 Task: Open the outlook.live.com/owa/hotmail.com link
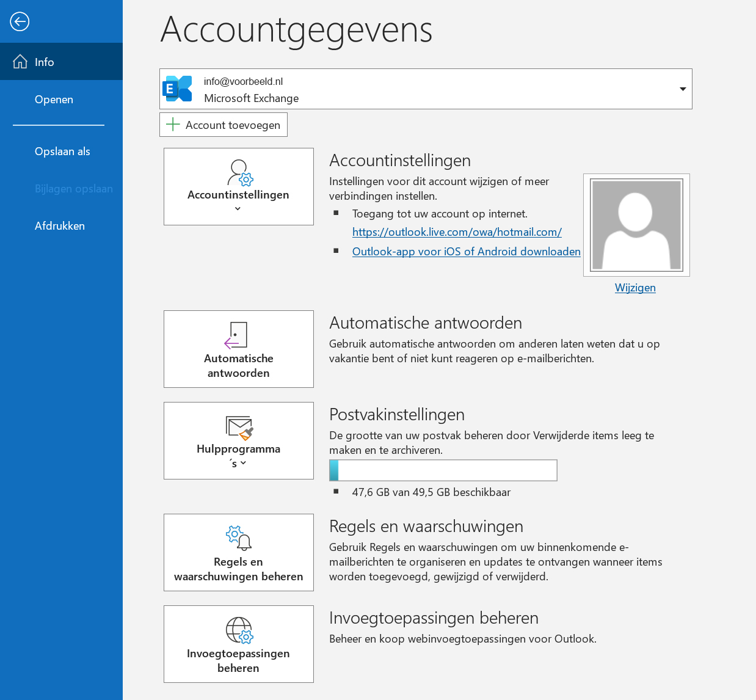pyautogui.click(x=457, y=232)
